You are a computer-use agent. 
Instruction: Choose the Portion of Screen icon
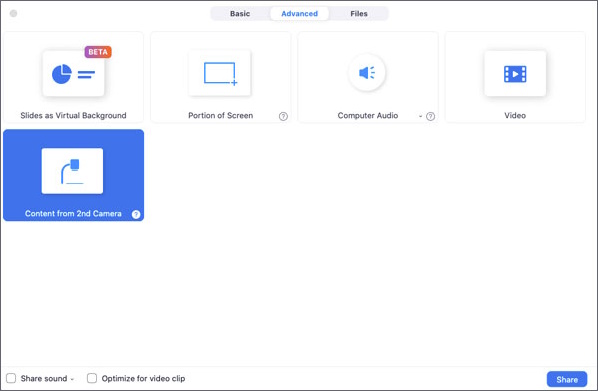(220, 73)
